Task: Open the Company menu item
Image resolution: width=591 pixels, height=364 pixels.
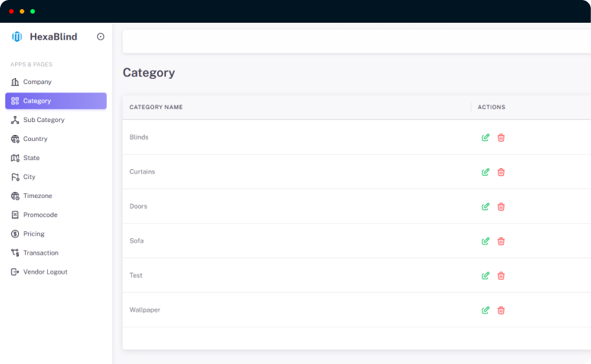Action: pyautogui.click(x=37, y=82)
